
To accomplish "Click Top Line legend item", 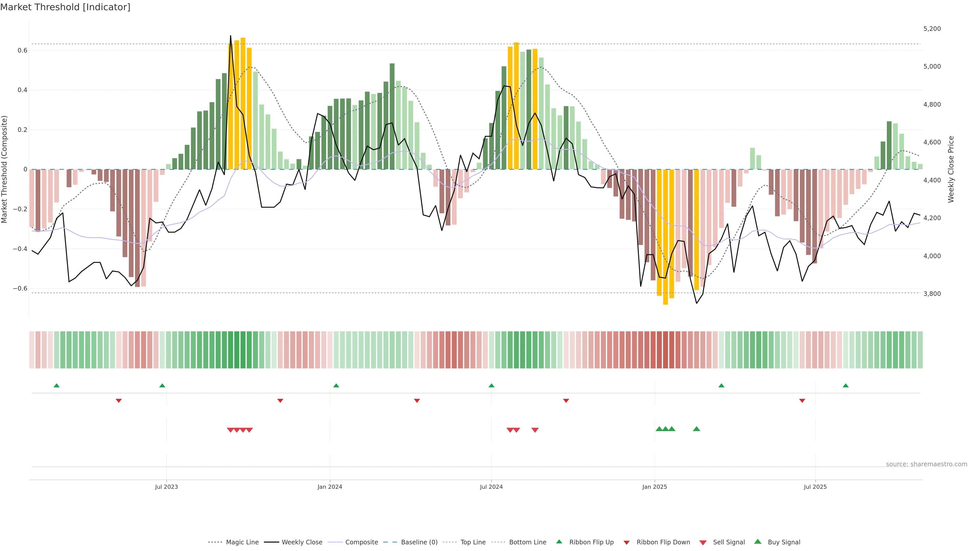I will tap(473, 542).
